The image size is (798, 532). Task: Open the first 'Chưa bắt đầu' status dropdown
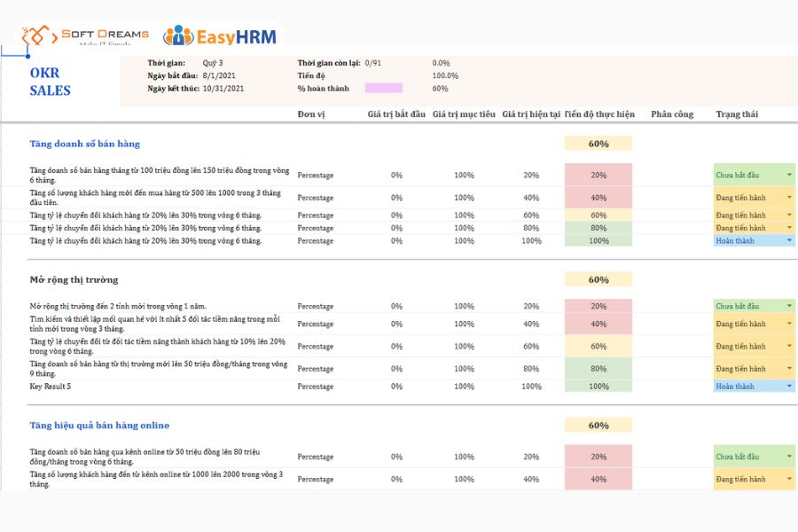(x=789, y=175)
